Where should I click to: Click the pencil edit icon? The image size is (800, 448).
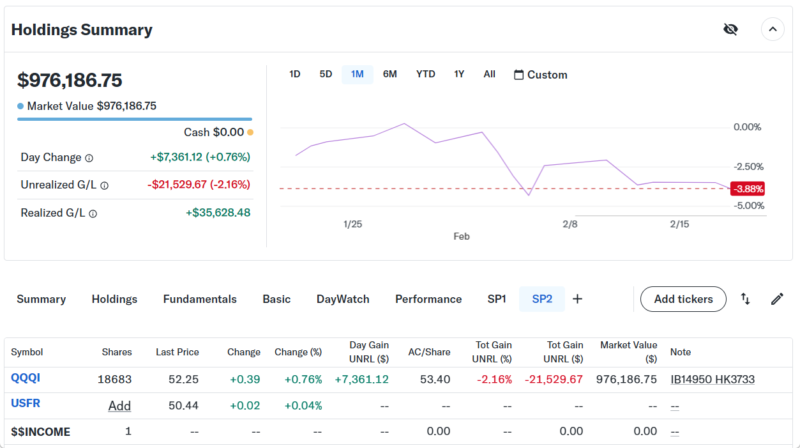click(777, 299)
